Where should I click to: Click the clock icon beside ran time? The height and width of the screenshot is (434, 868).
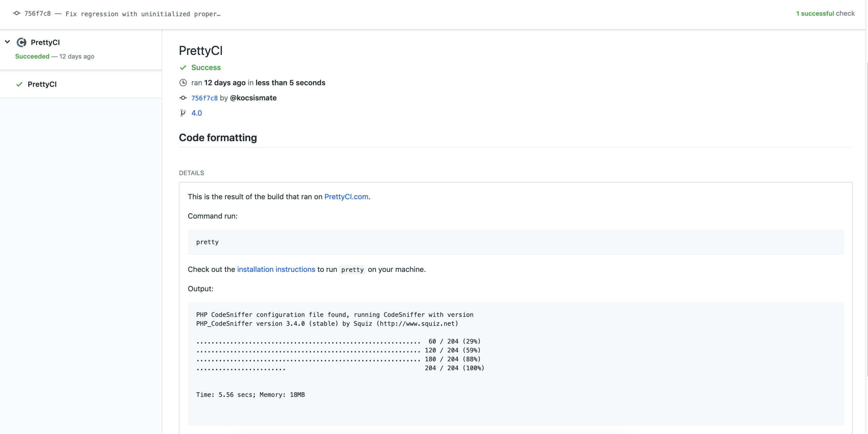click(x=183, y=83)
